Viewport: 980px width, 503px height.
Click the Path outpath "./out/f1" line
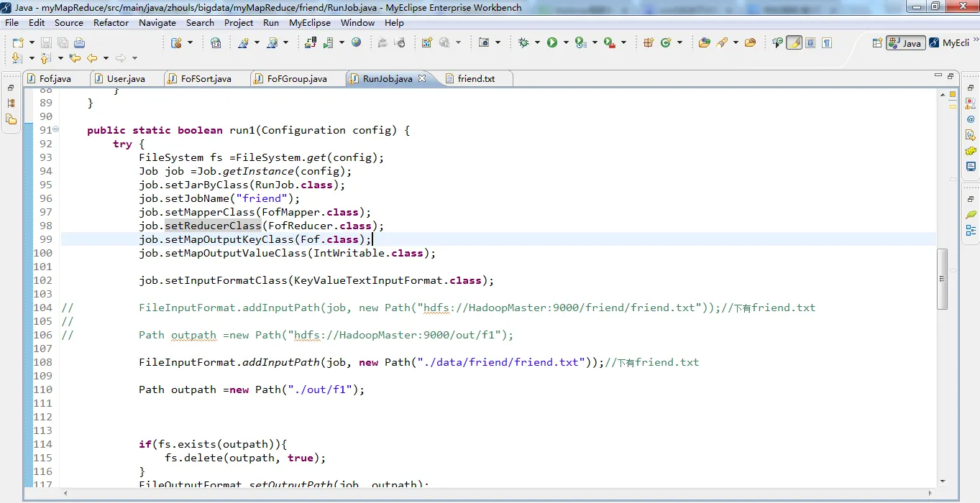[252, 389]
